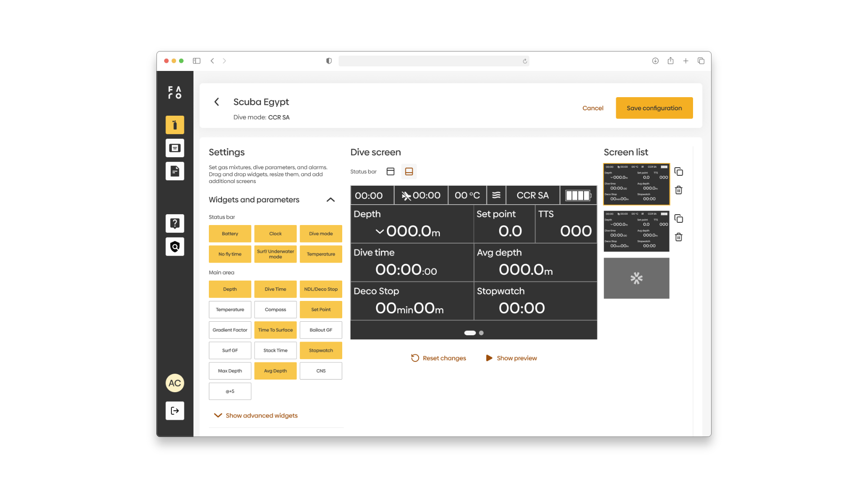Duplicate the first screen in Screen list
The width and height of the screenshot is (868, 488).
click(x=679, y=172)
